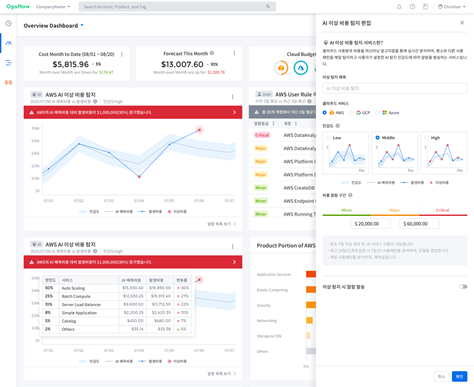Open the three-dot menu on Forecast This Month
The height and width of the screenshot is (387, 474).
coord(234,53)
